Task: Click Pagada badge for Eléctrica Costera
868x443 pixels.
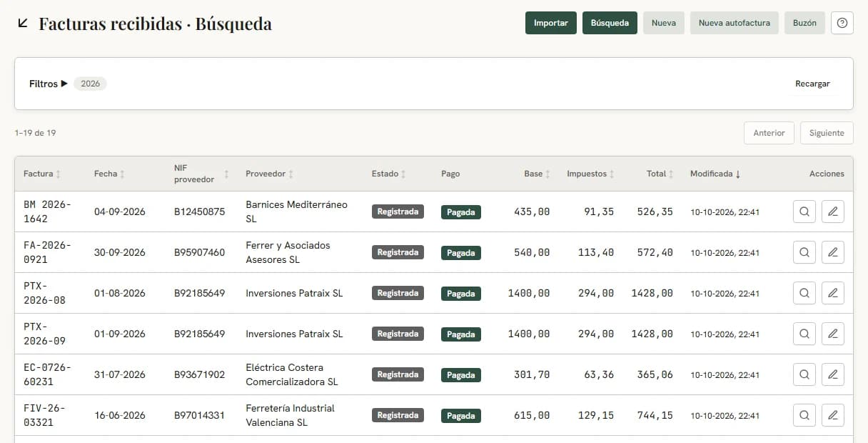Action: click(461, 375)
